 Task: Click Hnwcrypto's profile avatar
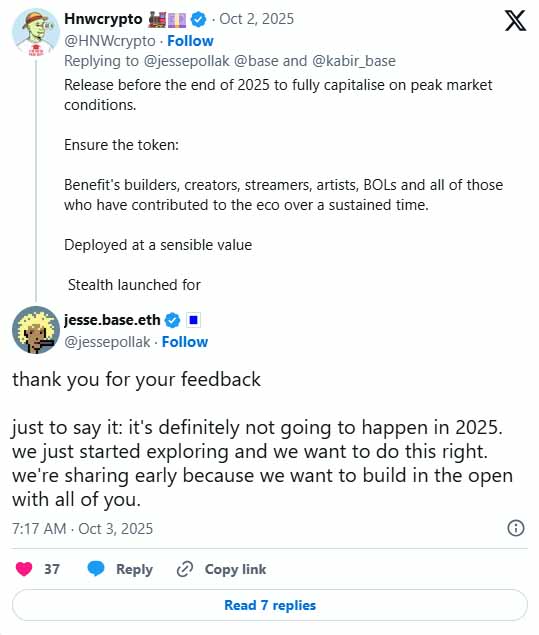click(36, 32)
